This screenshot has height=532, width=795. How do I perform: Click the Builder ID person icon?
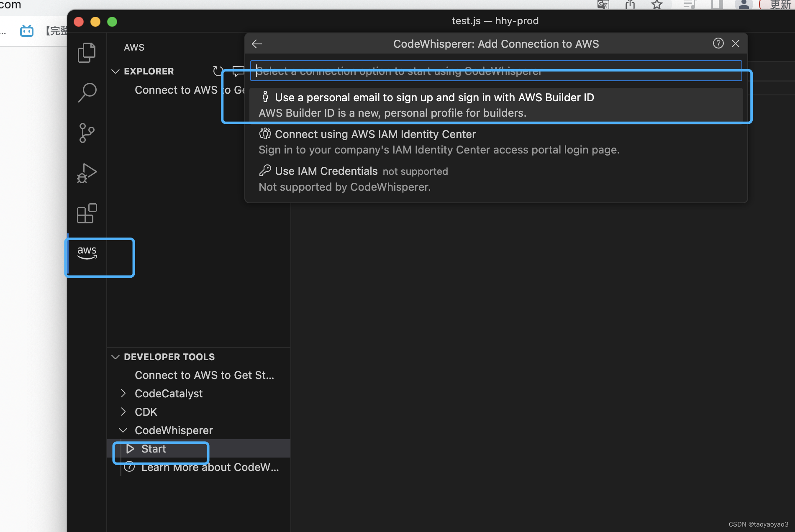click(265, 97)
